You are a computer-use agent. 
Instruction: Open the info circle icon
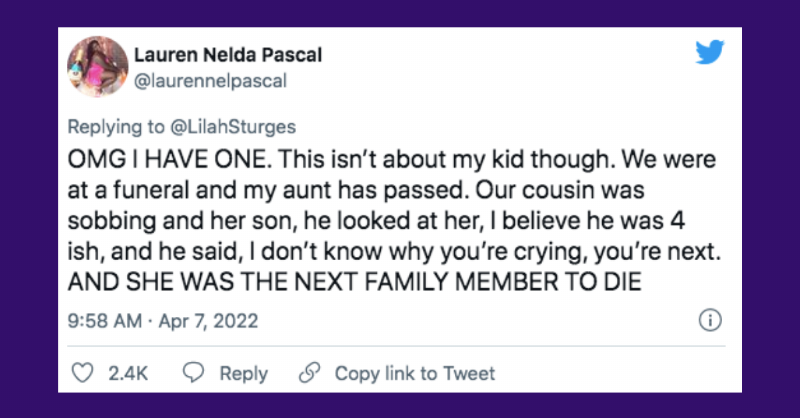(709, 322)
